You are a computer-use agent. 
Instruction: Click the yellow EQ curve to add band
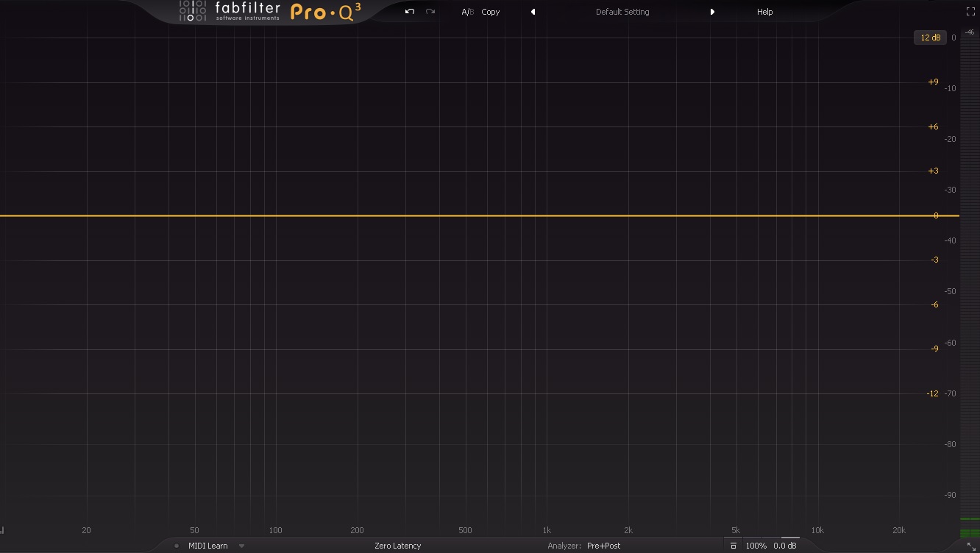pyautogui.click(x=480, y=215)
